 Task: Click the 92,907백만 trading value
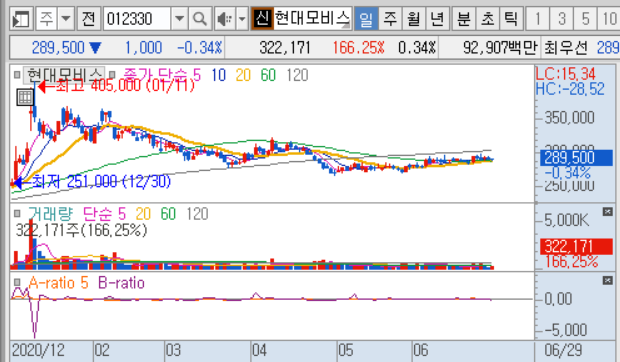(x=500, y=48)
